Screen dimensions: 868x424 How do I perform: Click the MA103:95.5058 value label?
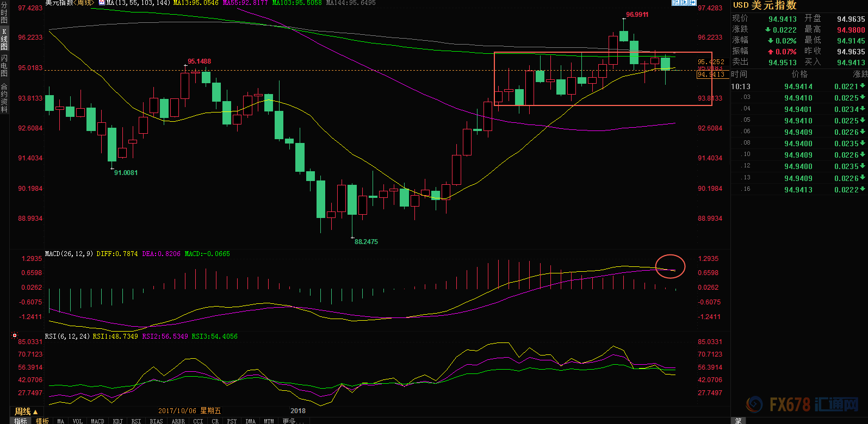pos(297,3)
